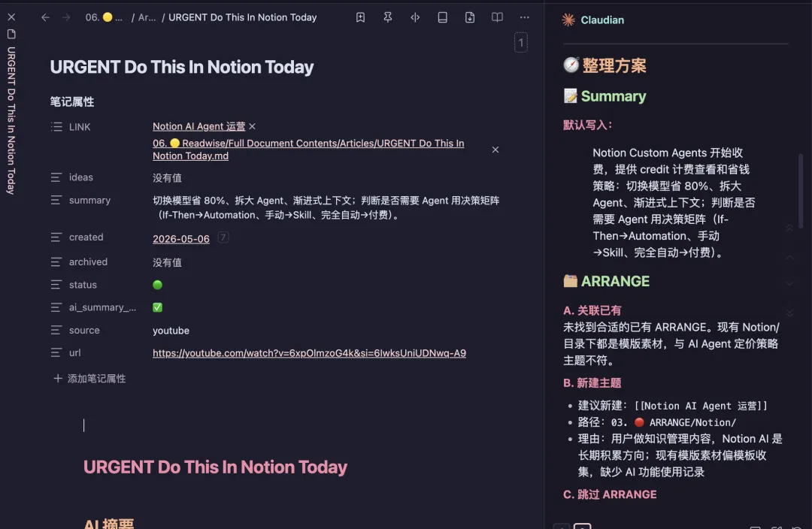Screen dimensions: 812x529
Task: Edit the summary property text
Action: [326, 207]
